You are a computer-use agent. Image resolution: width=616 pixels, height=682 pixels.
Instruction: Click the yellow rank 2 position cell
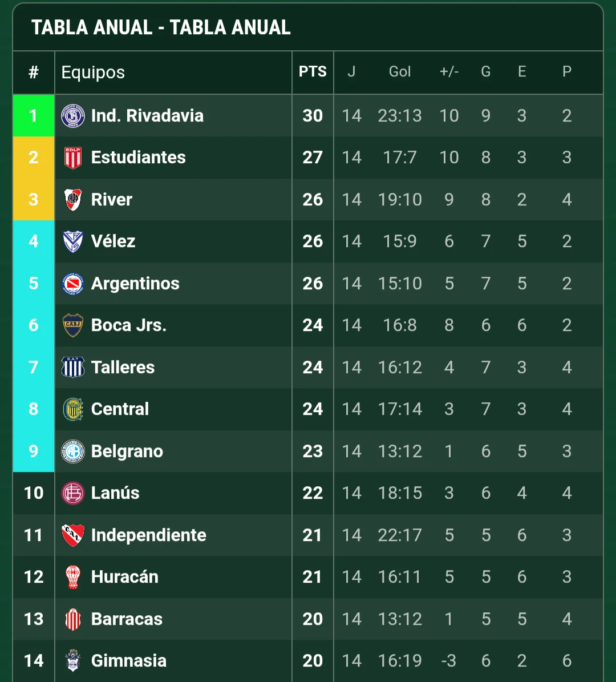point(33,158)
